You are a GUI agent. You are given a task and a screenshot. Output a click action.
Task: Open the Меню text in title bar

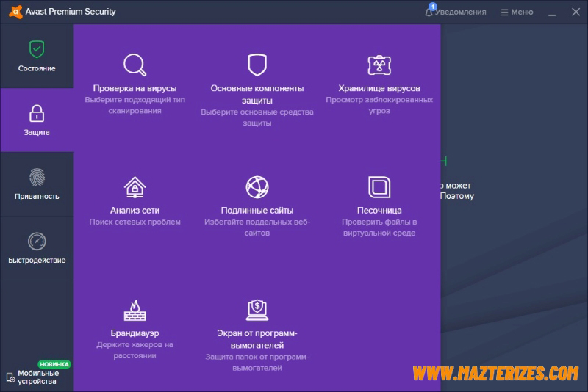[522, 12]
